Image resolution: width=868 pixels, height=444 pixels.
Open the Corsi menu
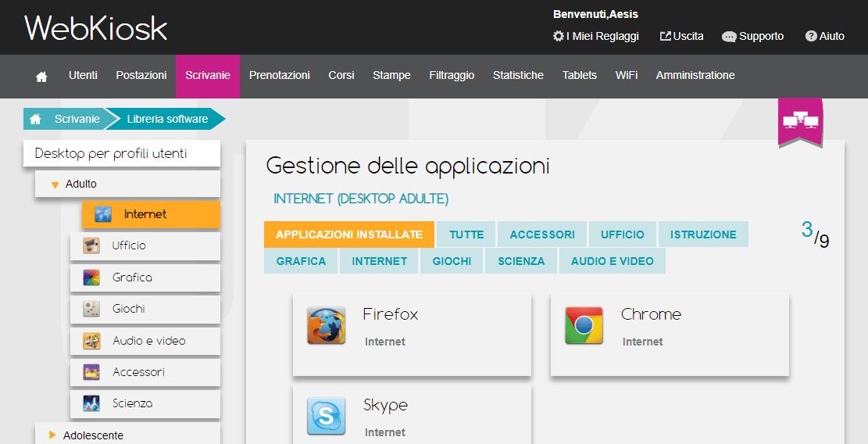(341, 75)
